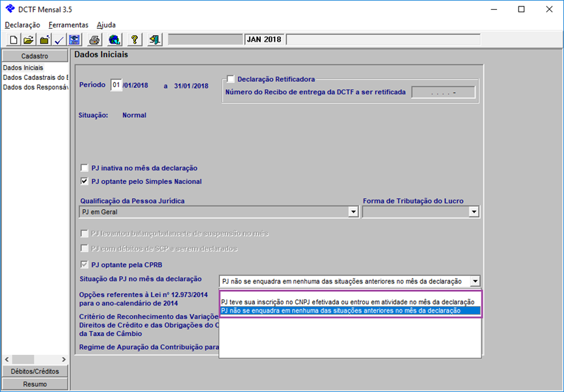Edit the Período start day field
The height and width of the screenshot is (392, 564).
116,85
